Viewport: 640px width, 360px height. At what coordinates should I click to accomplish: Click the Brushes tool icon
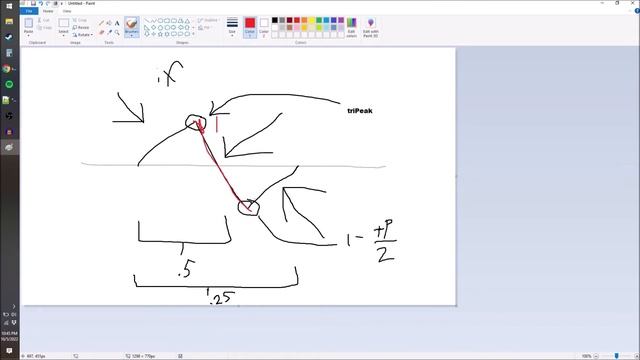131,23
